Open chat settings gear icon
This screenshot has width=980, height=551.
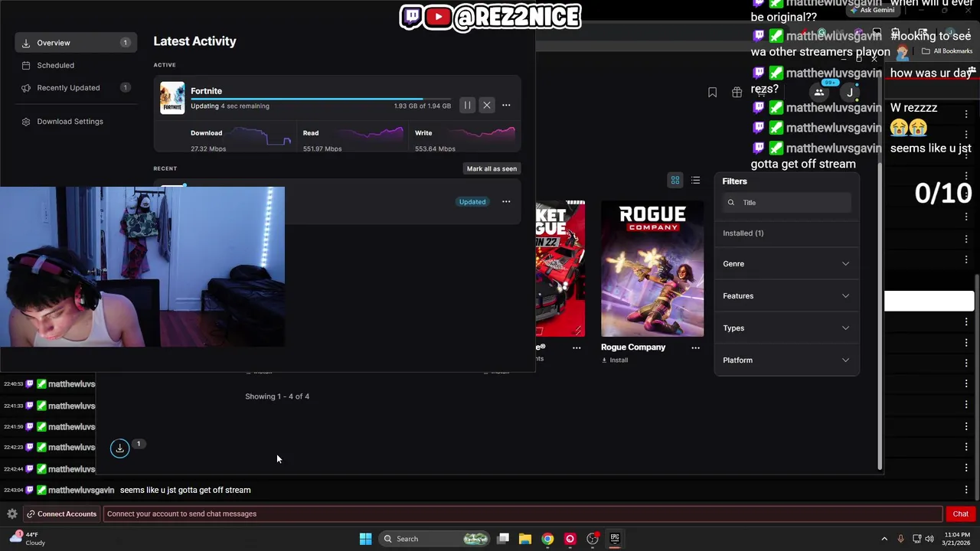click(11, 514)
